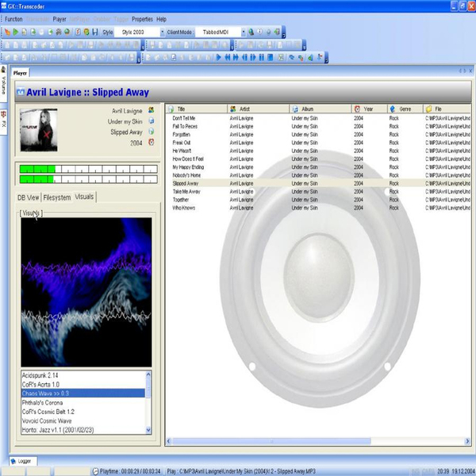Select Acidspunk 2.14 visualization

pos(83,375)
